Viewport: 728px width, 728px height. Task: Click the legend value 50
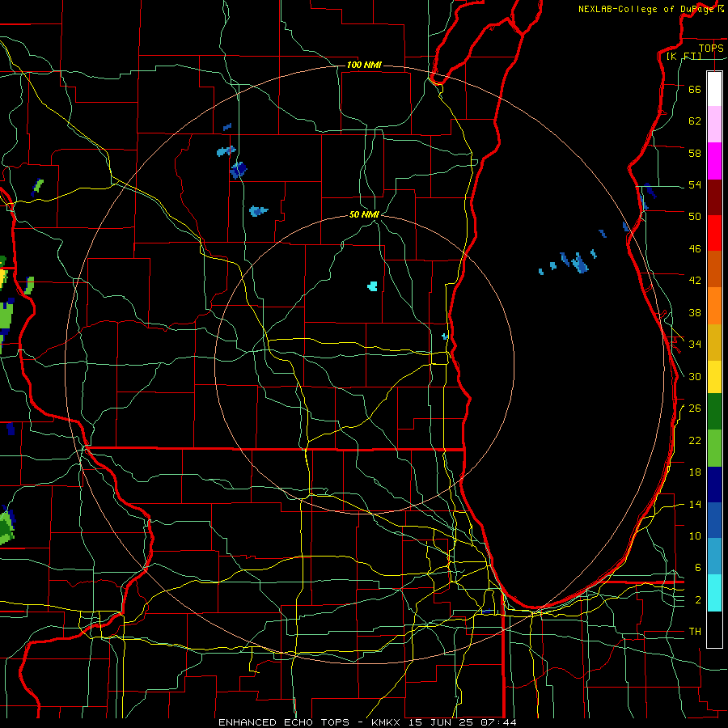click(x=695, y=217)
